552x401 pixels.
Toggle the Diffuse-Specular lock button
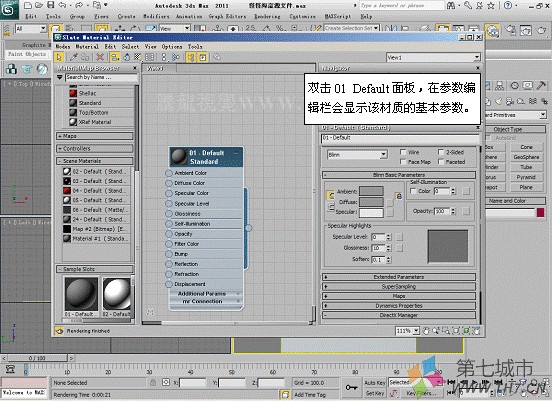pos(330,207)
